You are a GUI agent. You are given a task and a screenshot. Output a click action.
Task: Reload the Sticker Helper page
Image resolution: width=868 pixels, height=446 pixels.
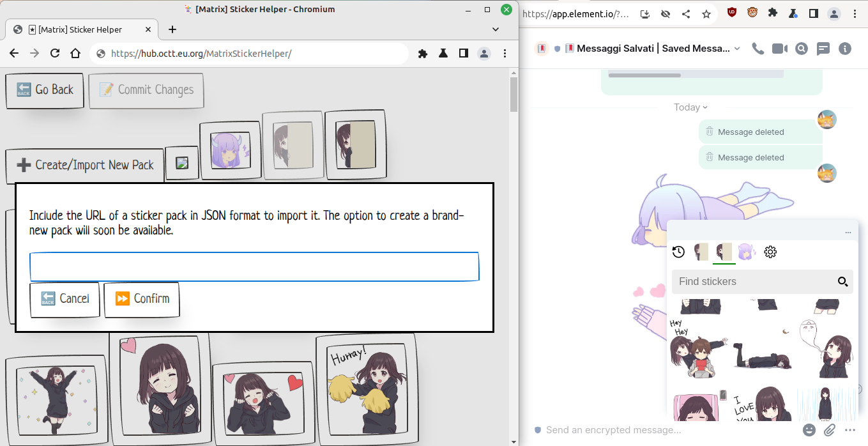pyautogui.click(x=55, y=54)
